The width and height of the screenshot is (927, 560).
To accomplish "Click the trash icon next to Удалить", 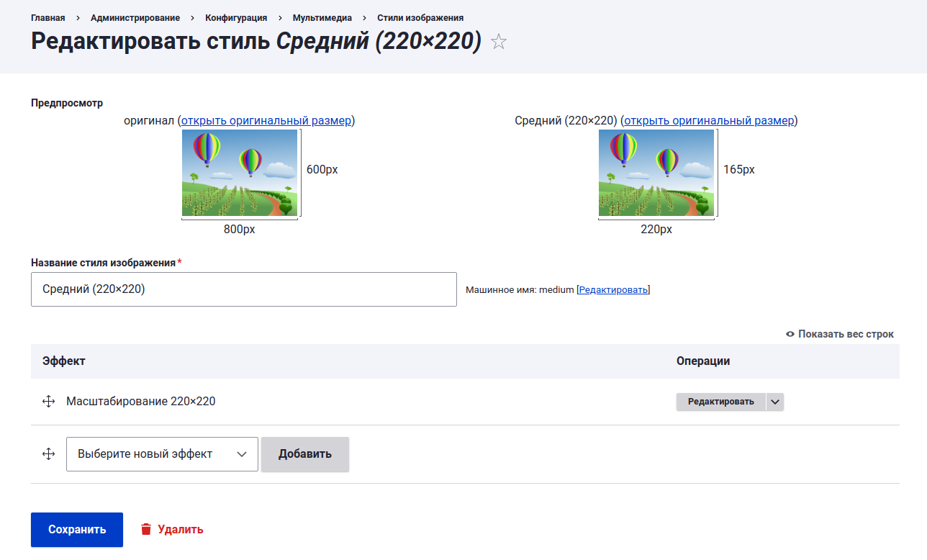I will tap(146, 530).
